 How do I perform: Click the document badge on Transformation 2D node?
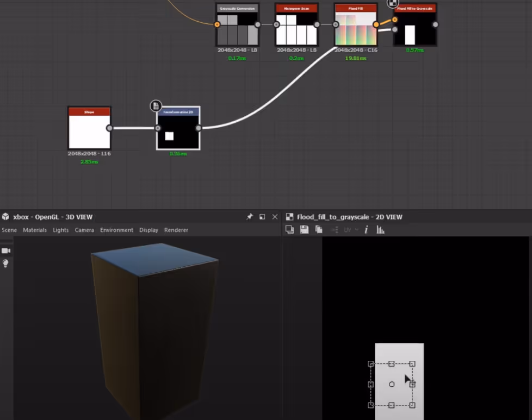[156, 106]
